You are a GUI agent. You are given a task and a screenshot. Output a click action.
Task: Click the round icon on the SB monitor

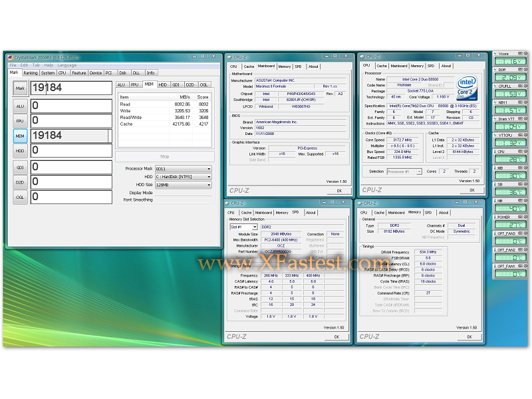point(525,184)
